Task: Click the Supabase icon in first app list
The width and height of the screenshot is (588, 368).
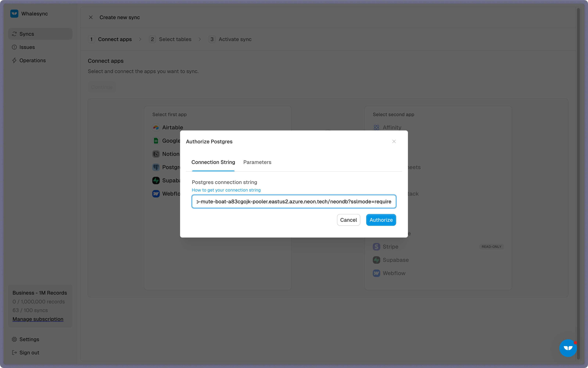Action: click(156, 181)
